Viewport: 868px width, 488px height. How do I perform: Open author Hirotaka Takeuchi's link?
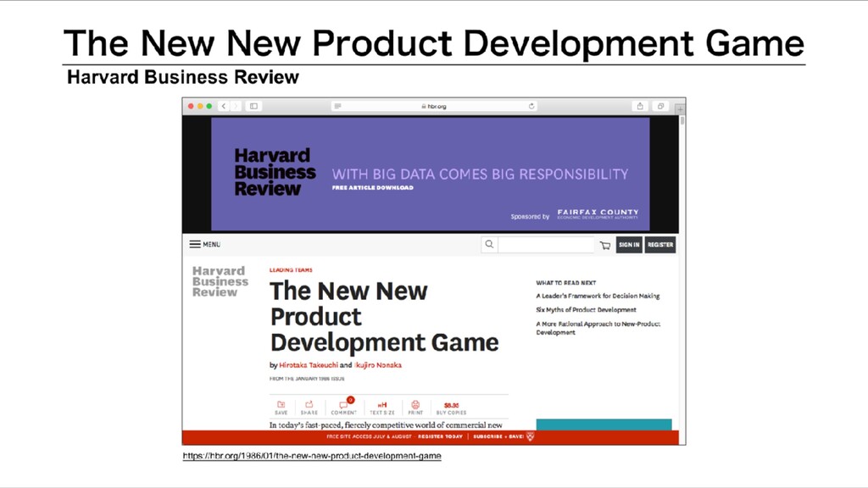[309, 365]
